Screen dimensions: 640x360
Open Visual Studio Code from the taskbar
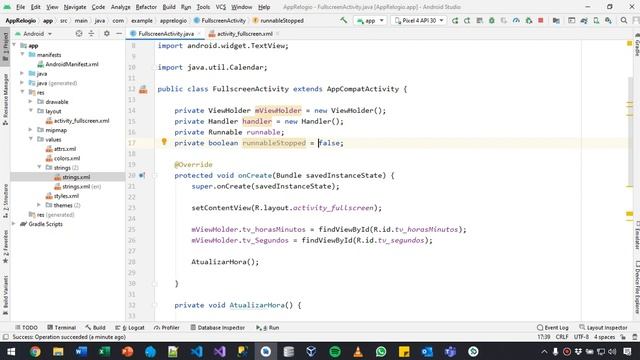[196, 351]
